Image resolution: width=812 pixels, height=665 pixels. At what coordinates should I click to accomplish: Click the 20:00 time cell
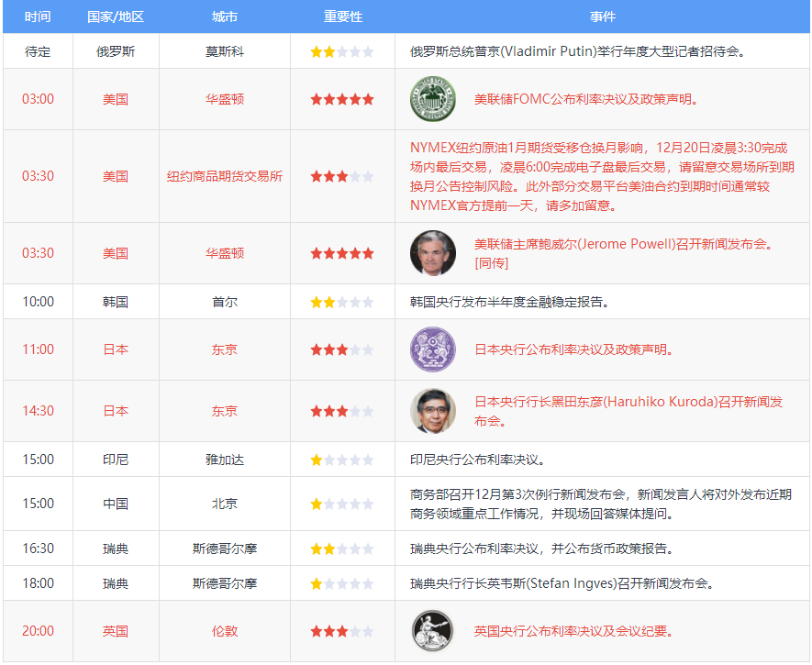pos(38,631)
